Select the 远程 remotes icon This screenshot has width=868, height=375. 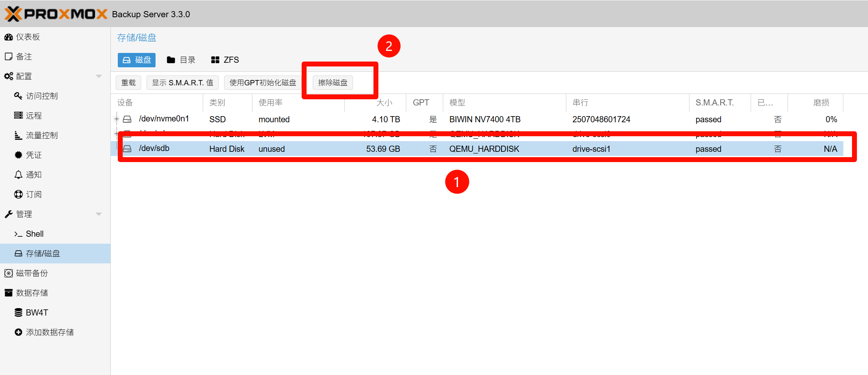point(18,116)
